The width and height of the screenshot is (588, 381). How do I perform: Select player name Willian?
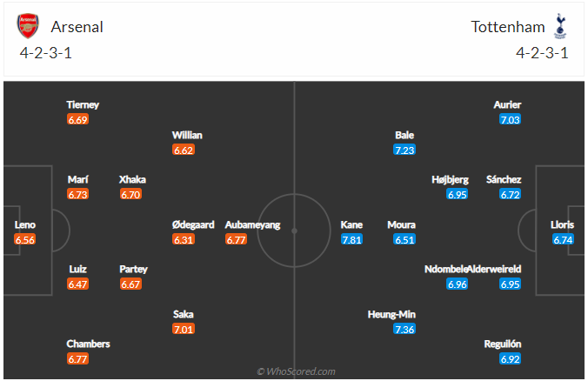point(187,135)
